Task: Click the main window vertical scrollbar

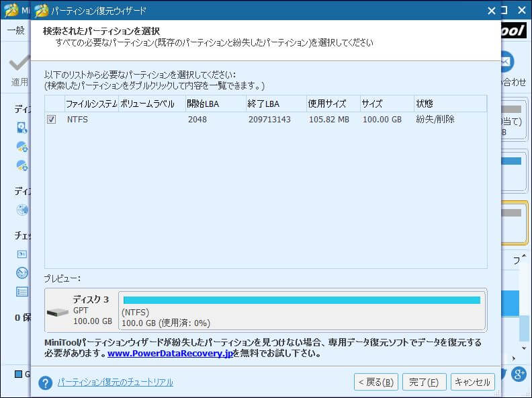Action: coord(524,327)
